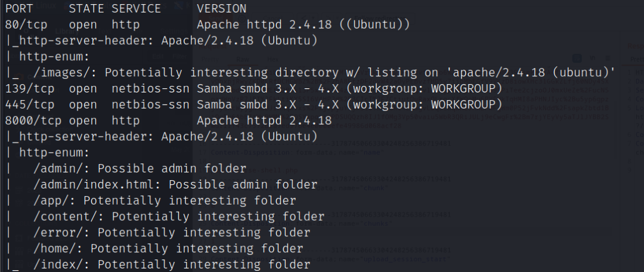Click the PORT column header text
This screenshot has height=272, width=644.
19,9
